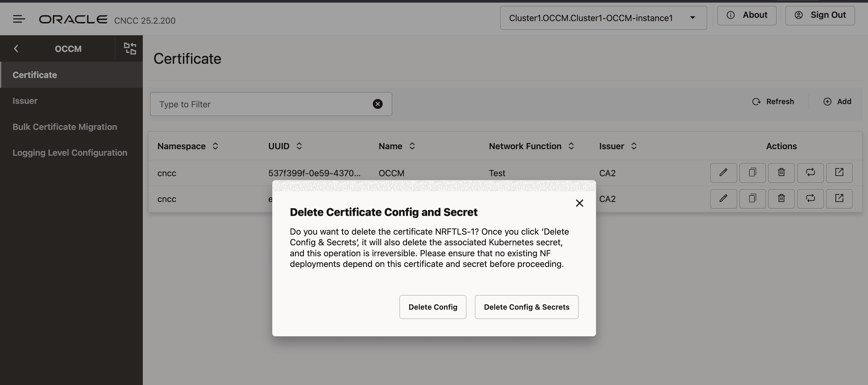
Task: Click the trash delete icon for the Test certificate
Action: [x=781, y=173]
